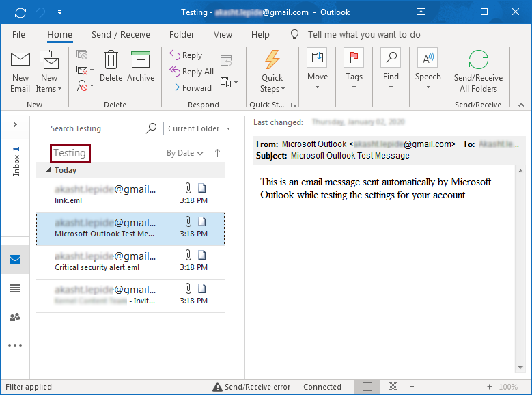532x395 pixels.
Task: Click the search magnifier icon
Action: click(152, 128)
